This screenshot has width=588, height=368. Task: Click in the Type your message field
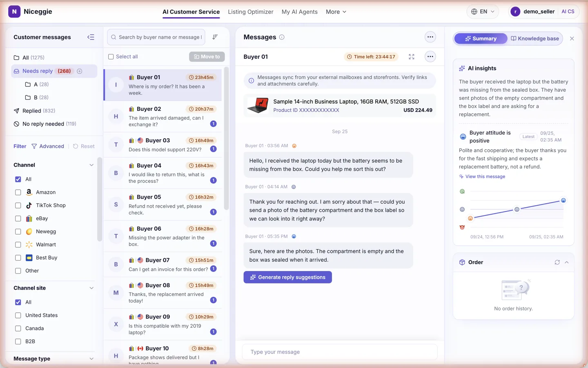[x=340, y=352]
